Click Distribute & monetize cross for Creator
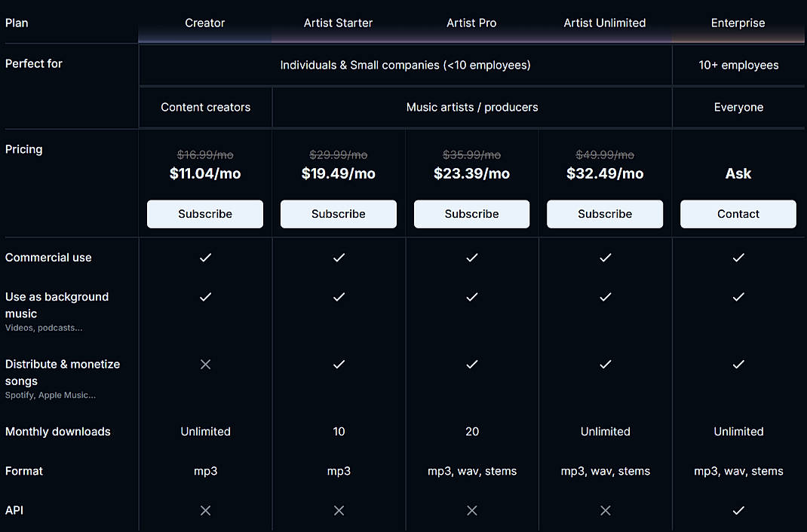Image resolution: width=807 pixels, height=532 pixels. point(205,365)
